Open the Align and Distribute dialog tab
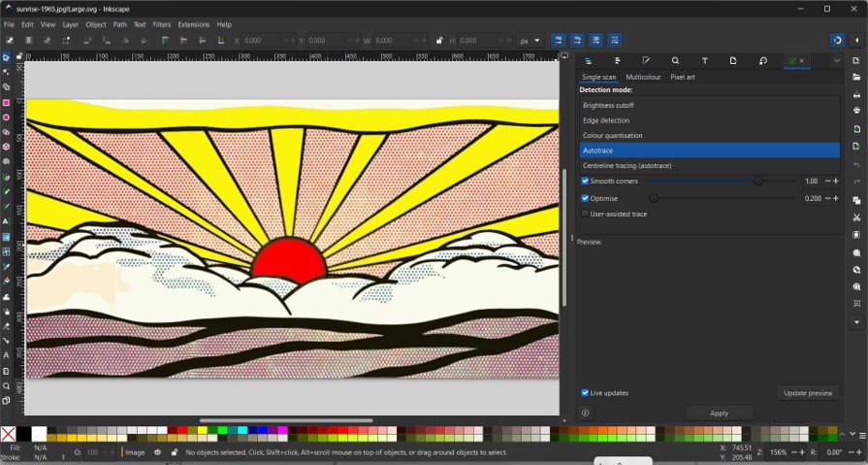This screenshot has height=465, width=868. pos(617,60)
